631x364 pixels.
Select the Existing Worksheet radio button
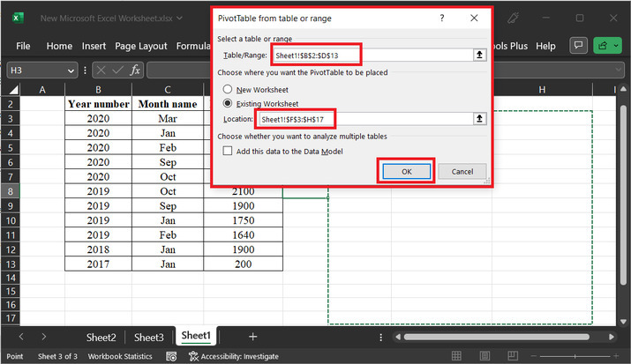[x=228, y=103]
